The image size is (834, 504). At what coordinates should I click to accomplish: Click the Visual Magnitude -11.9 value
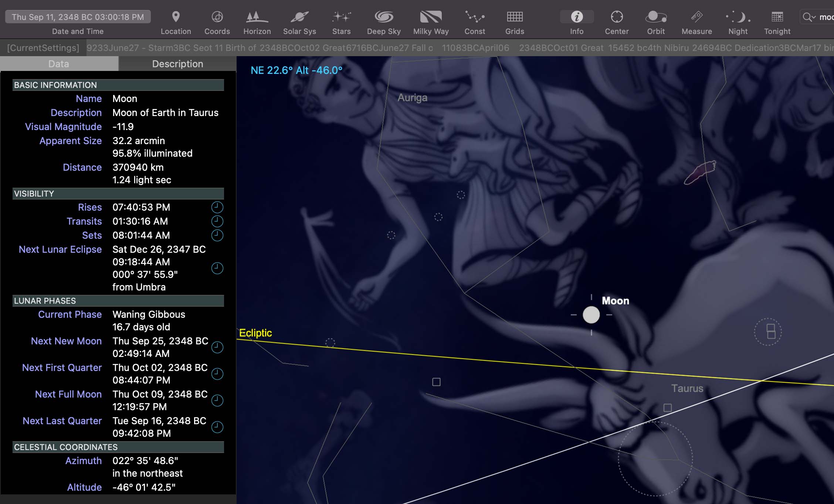click(x=123, y=127)
